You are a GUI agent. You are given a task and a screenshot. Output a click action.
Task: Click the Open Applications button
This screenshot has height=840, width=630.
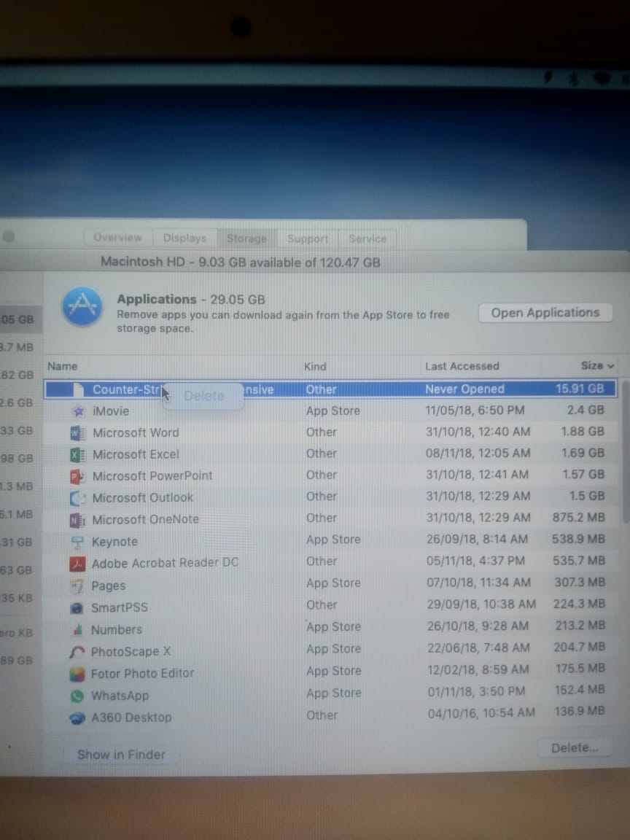545,313
